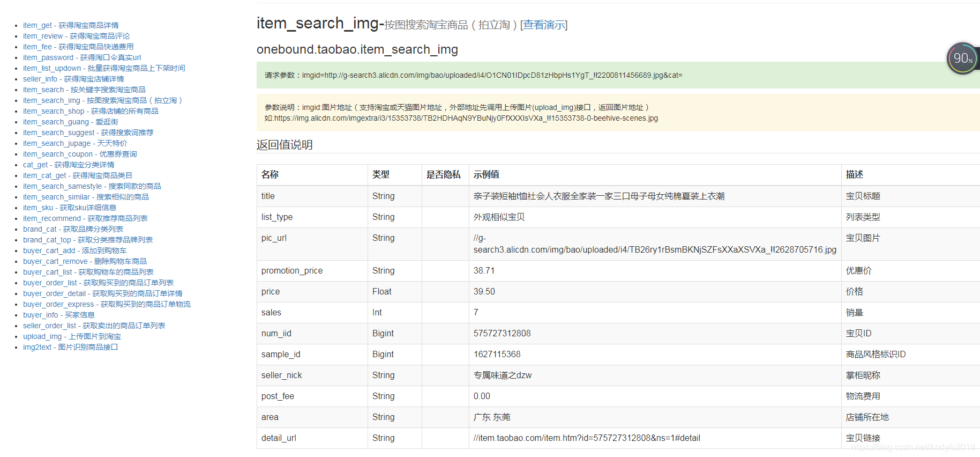Open item_search_img 按图搜索 sidebar link
This screenshot has height=457, width=980.
pos(103,100)
